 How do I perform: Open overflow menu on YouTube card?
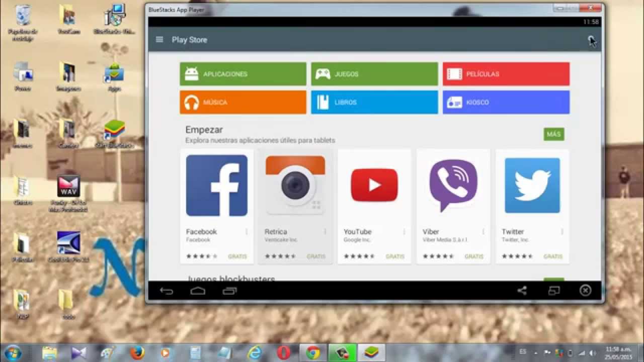click(405, 232)
